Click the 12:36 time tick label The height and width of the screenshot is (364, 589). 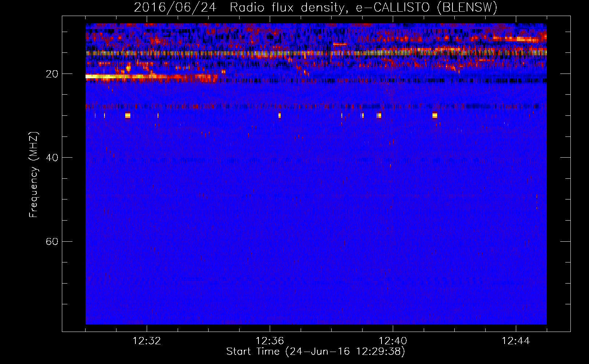pyautogui.click(x=270, y=341)
